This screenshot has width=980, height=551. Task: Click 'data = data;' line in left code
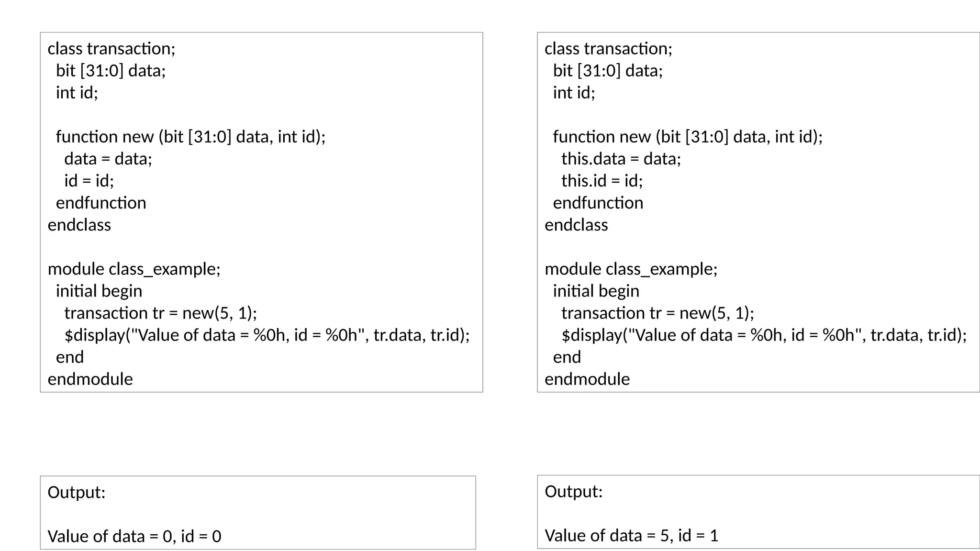108,159
